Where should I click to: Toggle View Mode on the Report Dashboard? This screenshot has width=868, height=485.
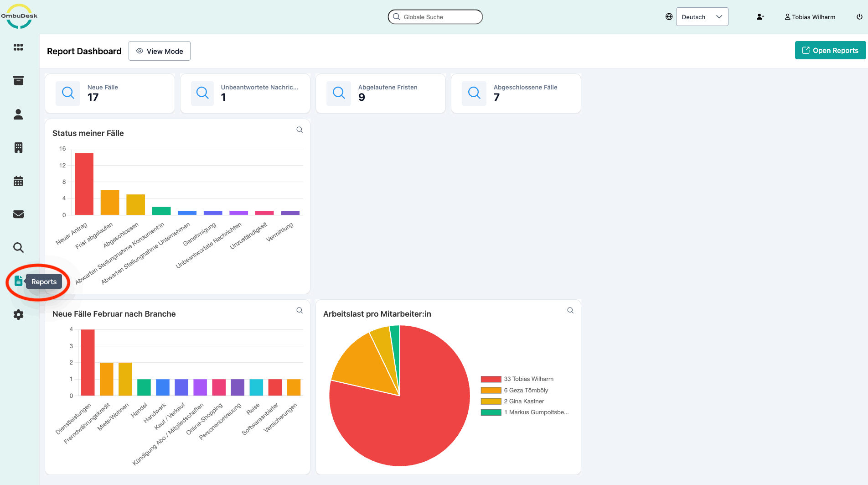160,51
